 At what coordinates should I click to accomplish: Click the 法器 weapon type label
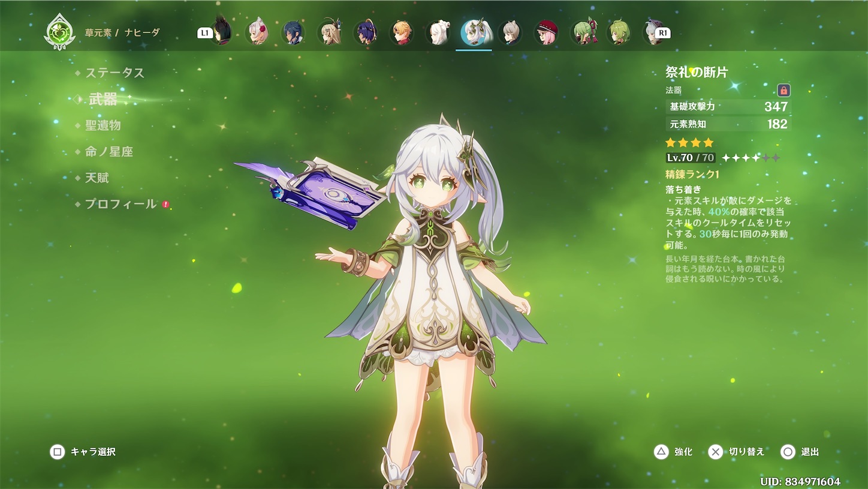coord(673,91)
